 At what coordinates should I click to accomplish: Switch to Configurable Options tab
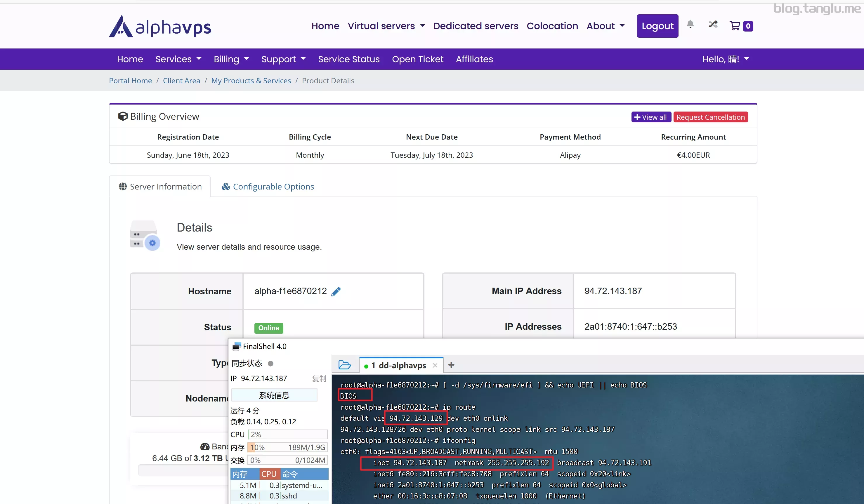coord(268,187)
